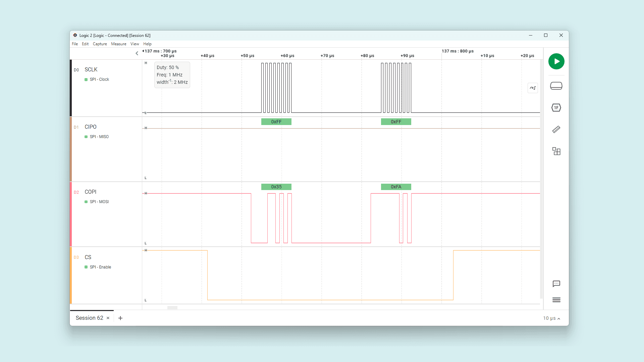The width and height of the screenshot is (644, 362).
Task: Open the Measure menu
Action: coord(119,44)
